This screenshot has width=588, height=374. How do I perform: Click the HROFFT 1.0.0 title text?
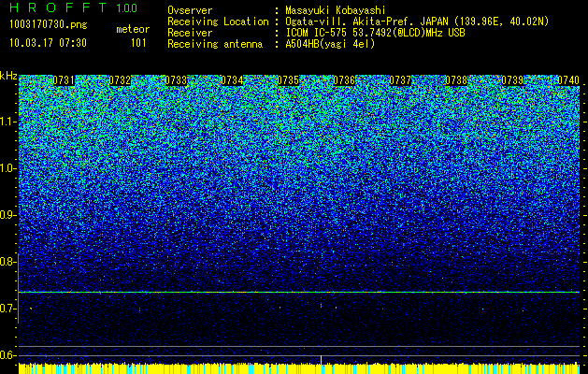click(x=73, y=7)
